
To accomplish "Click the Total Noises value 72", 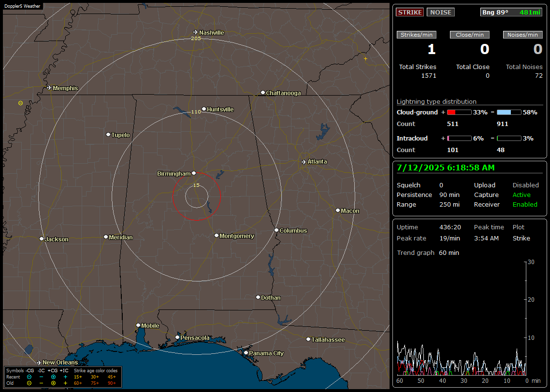I will click(539, 76).
